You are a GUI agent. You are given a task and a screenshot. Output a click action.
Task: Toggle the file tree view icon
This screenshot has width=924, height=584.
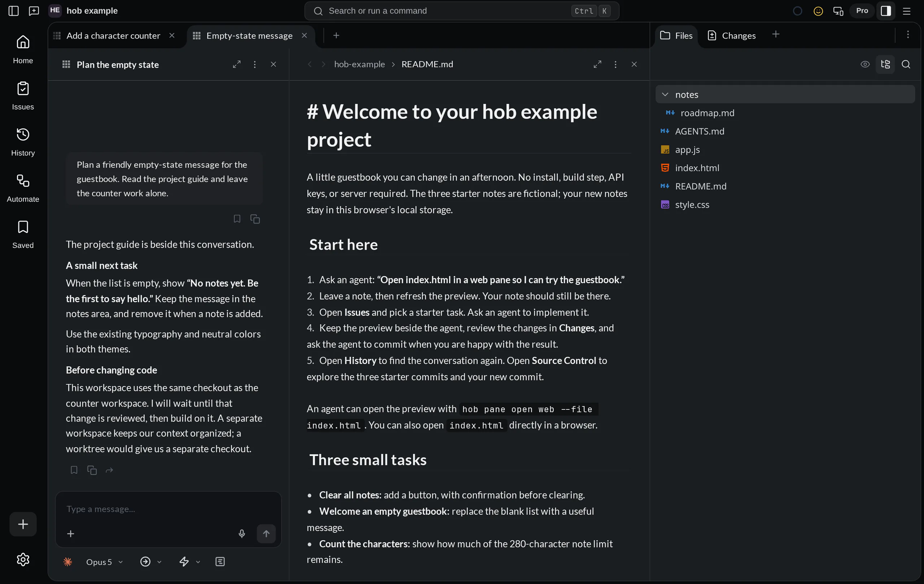[x=885, y=65]
